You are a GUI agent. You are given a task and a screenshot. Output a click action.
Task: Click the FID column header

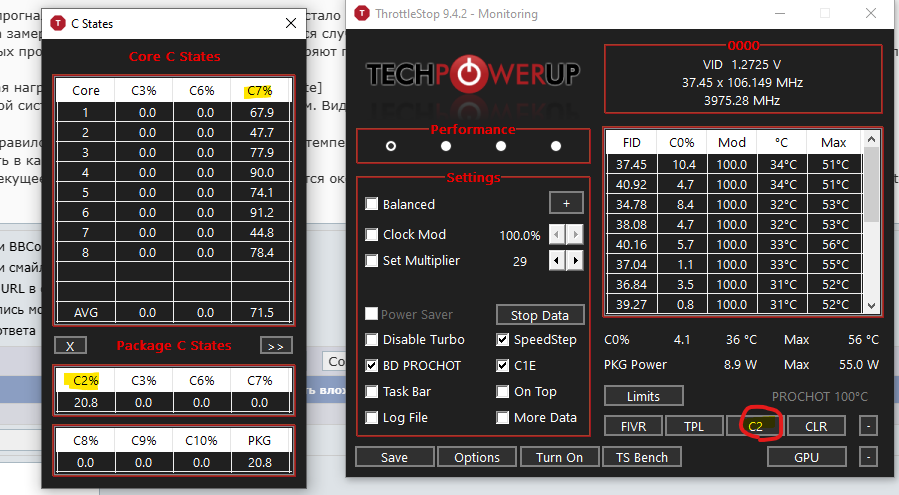pos(631,142)
